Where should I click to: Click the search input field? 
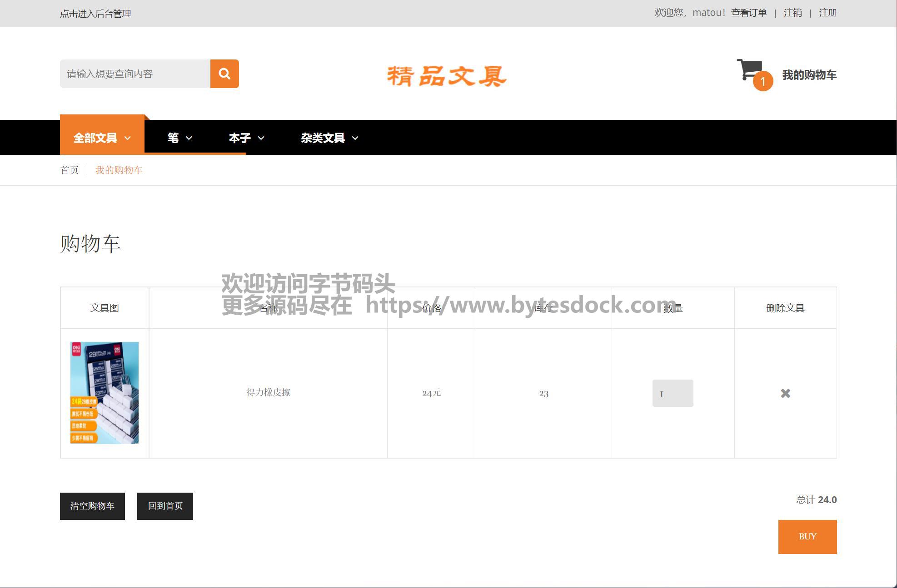click(135, 74)
